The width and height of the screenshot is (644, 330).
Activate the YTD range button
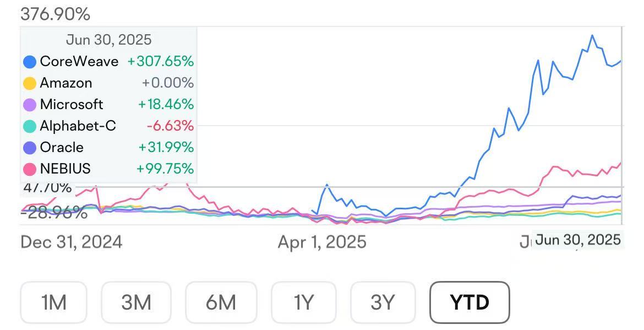pyautogui.click(x=470, y=302)
